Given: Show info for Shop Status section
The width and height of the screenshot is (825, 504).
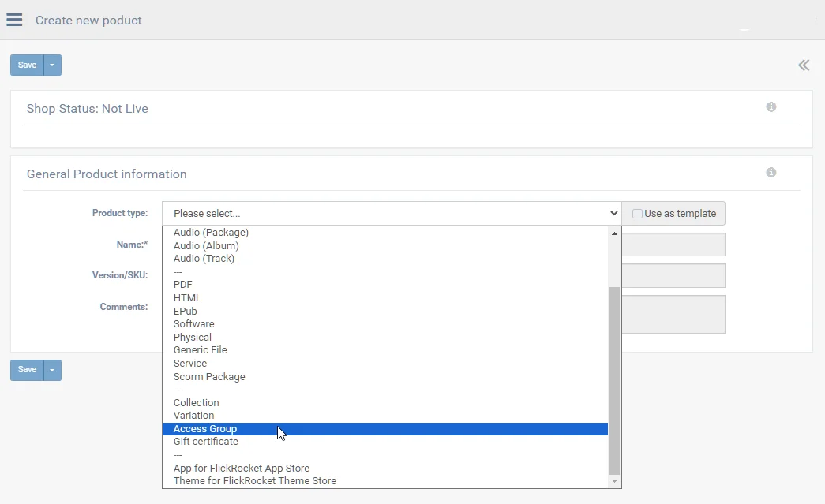Looking at the screenshot, I should [771, 106].
